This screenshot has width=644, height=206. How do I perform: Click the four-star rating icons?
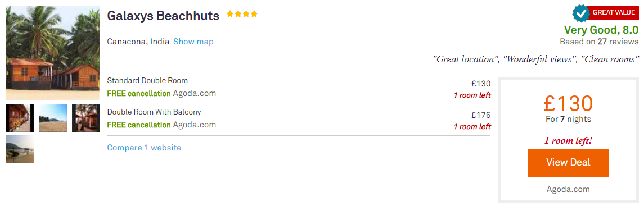coord(242,15)
